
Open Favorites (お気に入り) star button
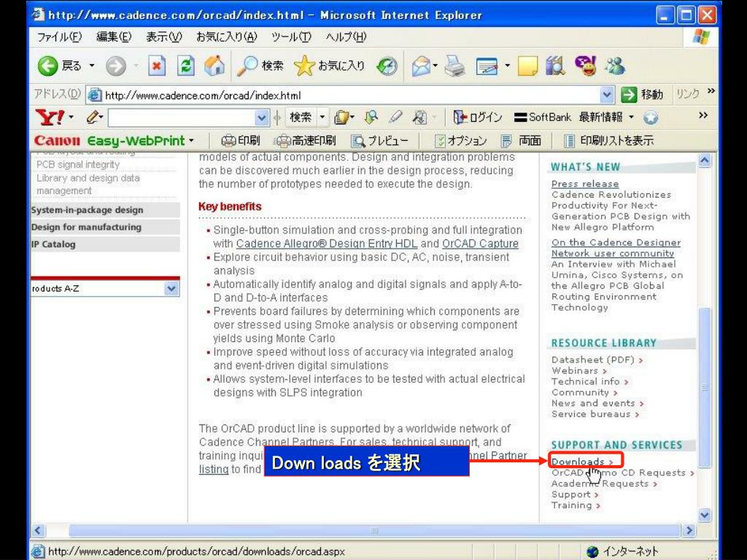[330, 66]
